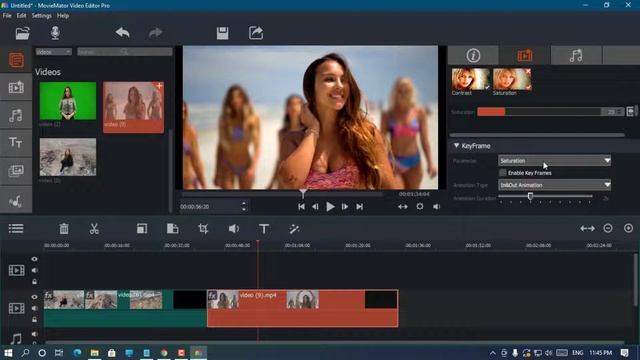Screen dimensions: 640x360
Task: Switch to the info properties tab
Action: 473,55
